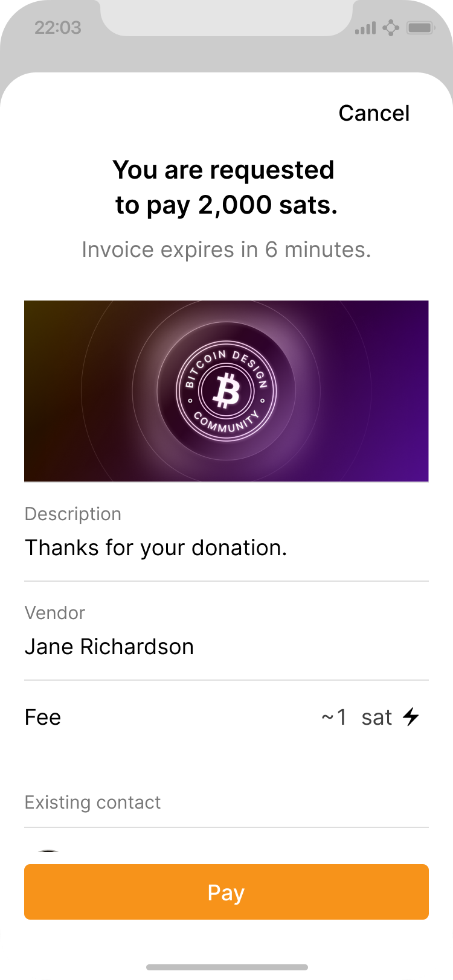This screenshot has height=980, width=453.
Task: Select the 'Thanks for your donation.' text
Action: pos(156,548)
